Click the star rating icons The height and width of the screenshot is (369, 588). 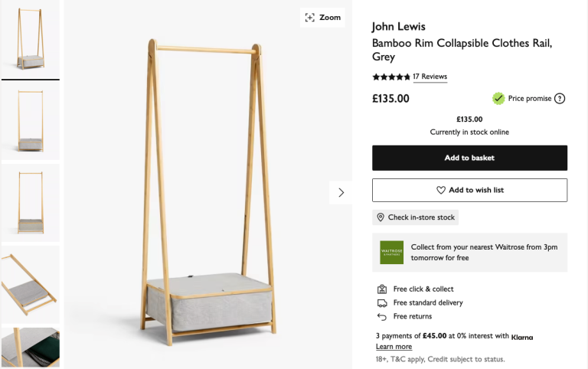pyautogui.click(x=390, y=77)
